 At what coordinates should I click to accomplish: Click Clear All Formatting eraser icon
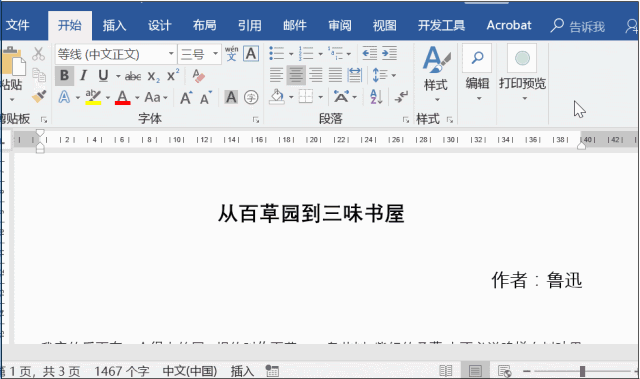click(x=198, y=76)
